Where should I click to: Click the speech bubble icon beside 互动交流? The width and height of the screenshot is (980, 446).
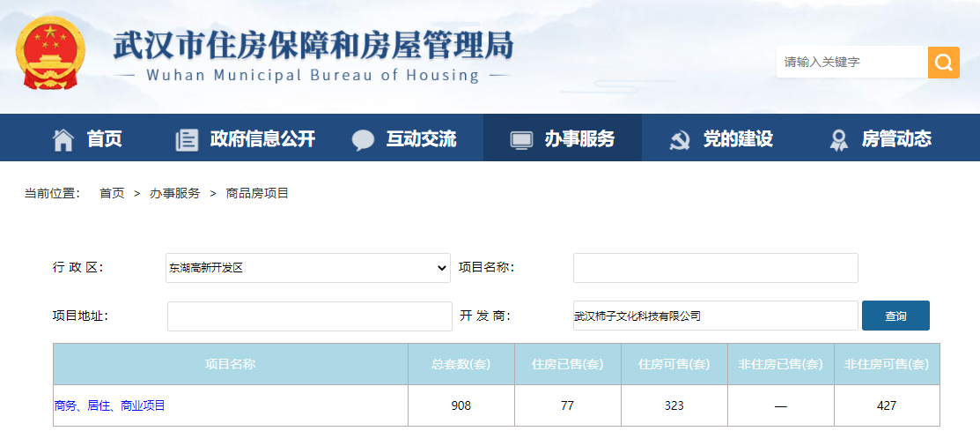363,139
